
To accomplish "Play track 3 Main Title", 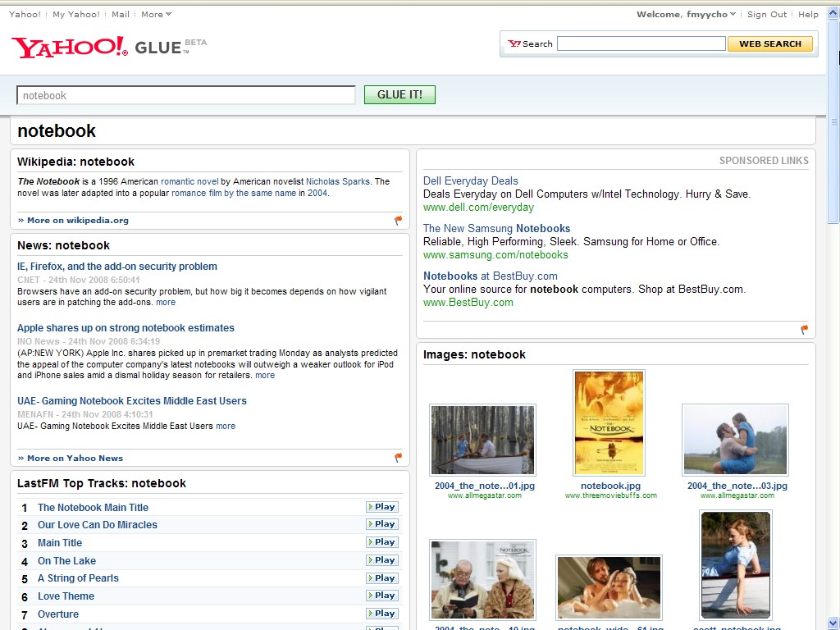I will point(382,542).
